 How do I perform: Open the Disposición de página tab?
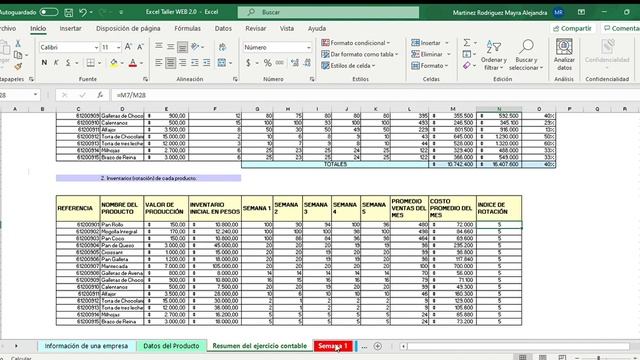(x=128, y=28)
